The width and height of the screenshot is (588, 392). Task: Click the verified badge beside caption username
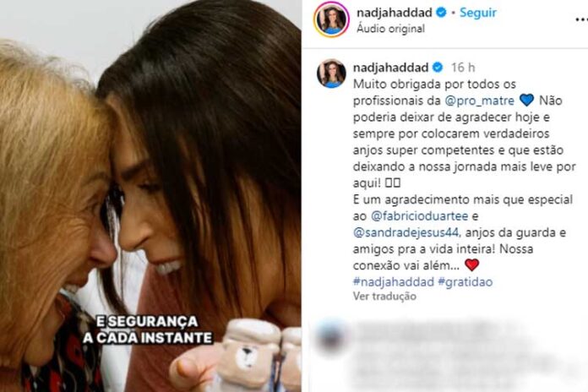click(438, 68)
